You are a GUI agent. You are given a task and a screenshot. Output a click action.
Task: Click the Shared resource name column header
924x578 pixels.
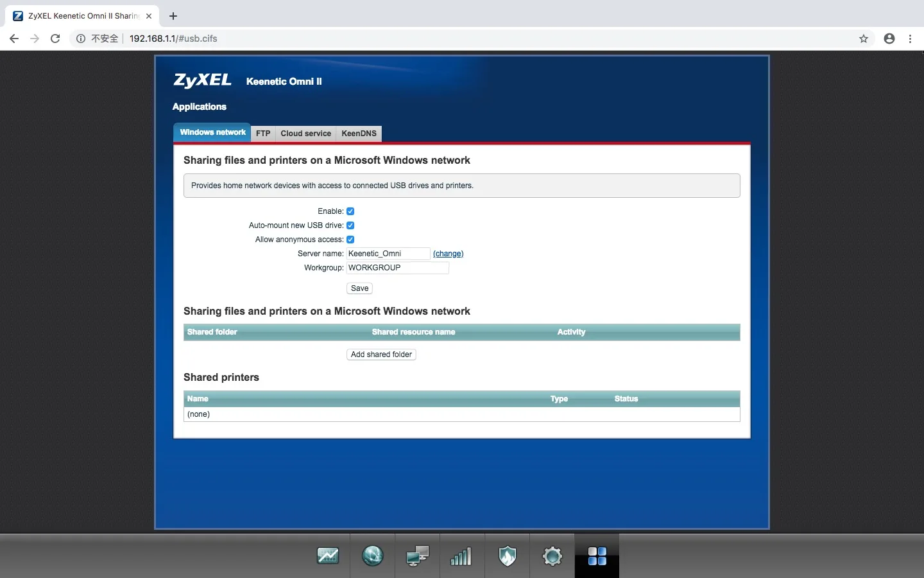(413, 332)
